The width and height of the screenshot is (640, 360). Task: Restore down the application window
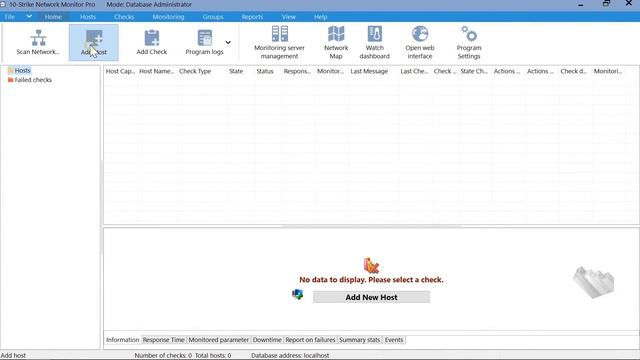click(x=607, y=4)
